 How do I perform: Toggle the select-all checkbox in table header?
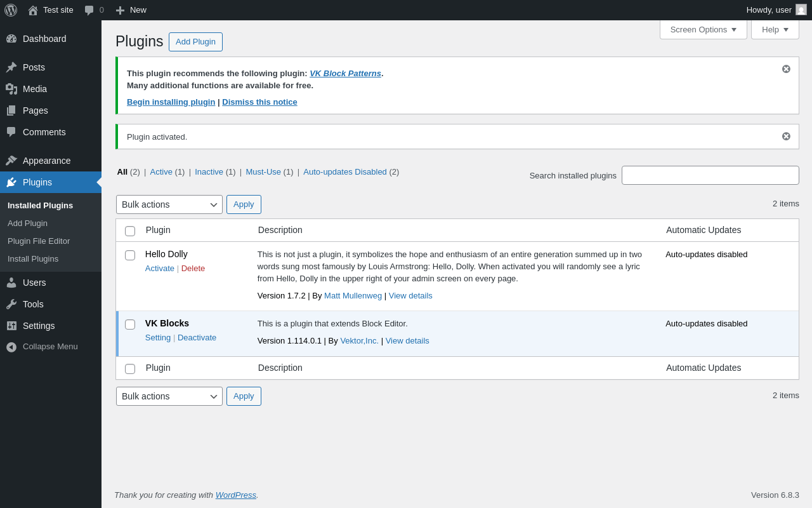pyautogui.click(x=130, y=231)
